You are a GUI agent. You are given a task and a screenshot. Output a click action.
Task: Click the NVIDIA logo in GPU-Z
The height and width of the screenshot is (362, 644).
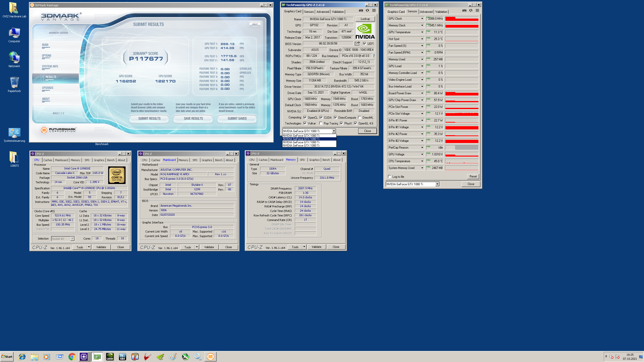pos(365,31)
